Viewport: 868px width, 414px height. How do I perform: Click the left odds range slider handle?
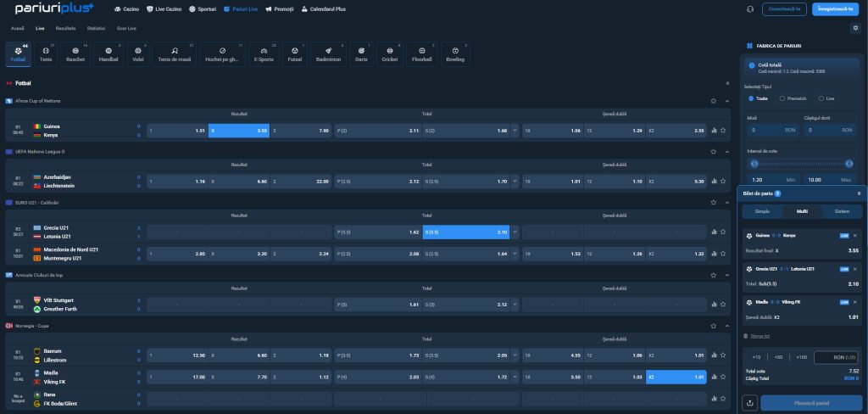pyautogui.click(x=754, y=164)
